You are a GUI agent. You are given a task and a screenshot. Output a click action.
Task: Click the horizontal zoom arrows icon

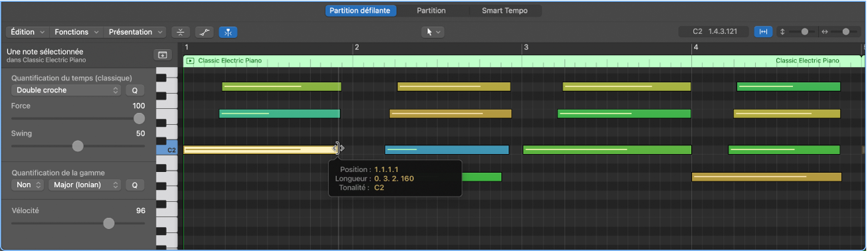[x=825, y=31]
